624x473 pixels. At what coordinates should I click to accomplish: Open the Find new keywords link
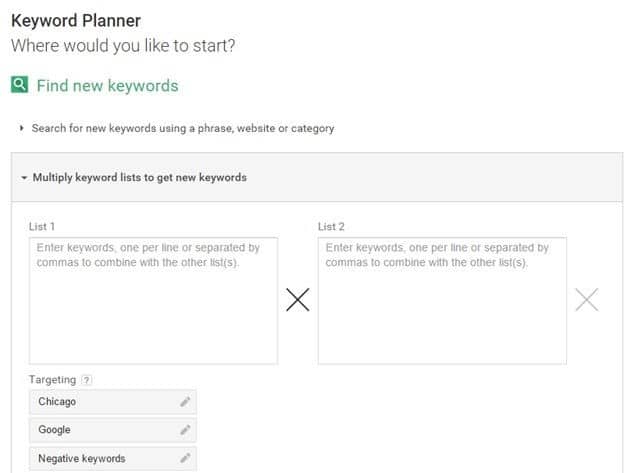(107, 86)
